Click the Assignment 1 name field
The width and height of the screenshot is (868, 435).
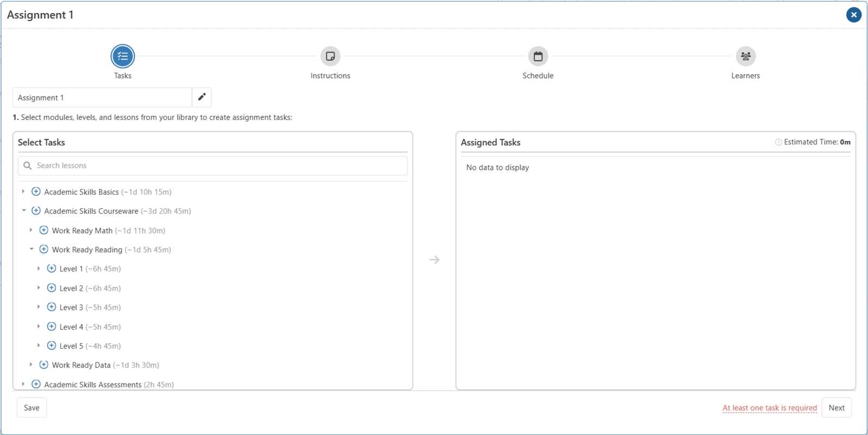[102, 98]
